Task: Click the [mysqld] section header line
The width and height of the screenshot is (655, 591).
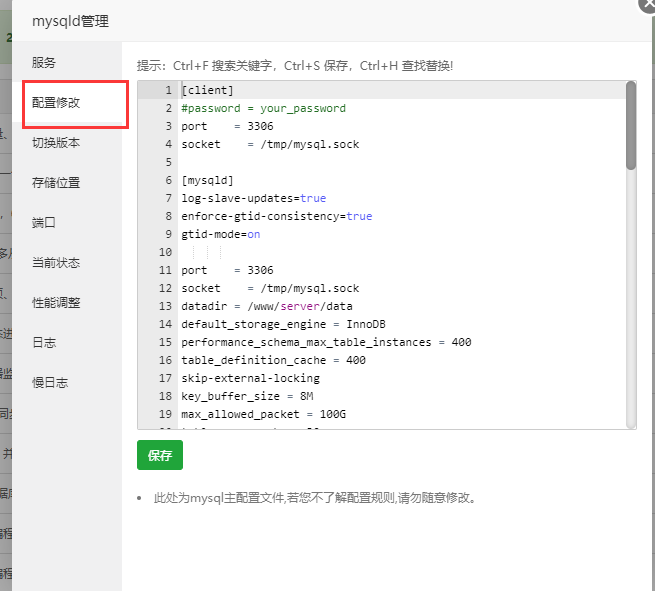Action: point(207,180)
